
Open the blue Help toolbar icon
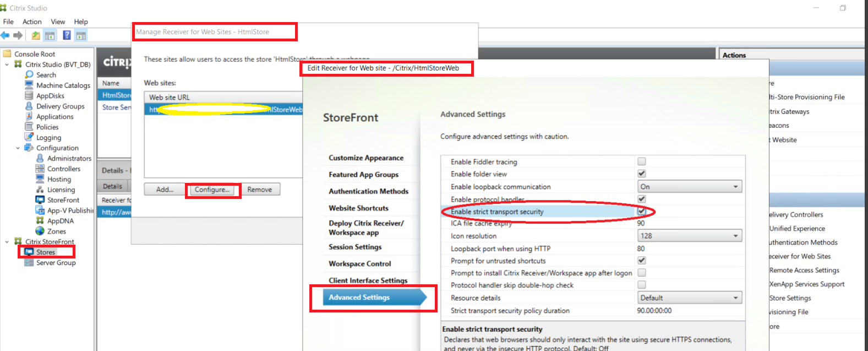tap(67, 35)
